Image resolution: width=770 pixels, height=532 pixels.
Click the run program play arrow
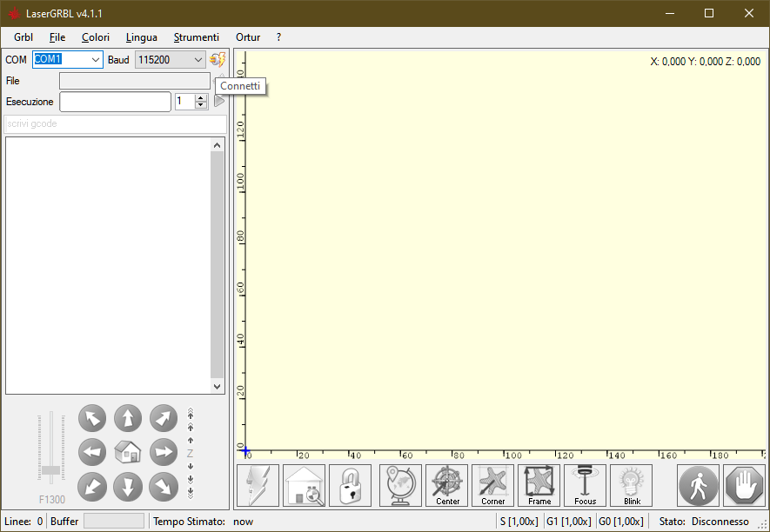pos(219,101)
